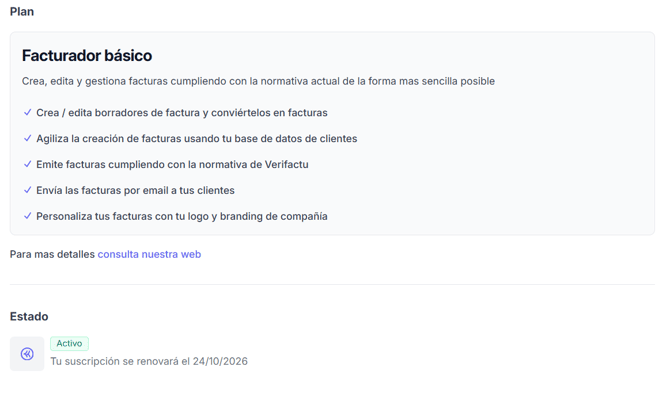Click the checkmark beside 'Agiliza la creación'
Screen dimensions: 670x401
pos(27,139)
